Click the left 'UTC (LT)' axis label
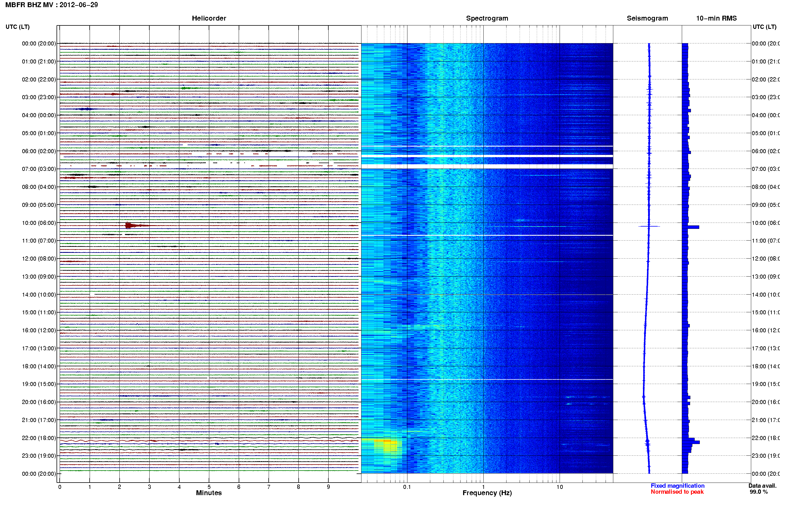Image resolution: width=812 pixels, height=508 pixels. [x=17, y=27]
